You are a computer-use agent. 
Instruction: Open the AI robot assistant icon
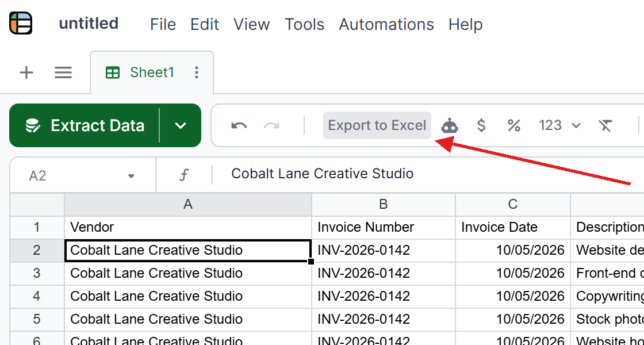click(450, 125)
